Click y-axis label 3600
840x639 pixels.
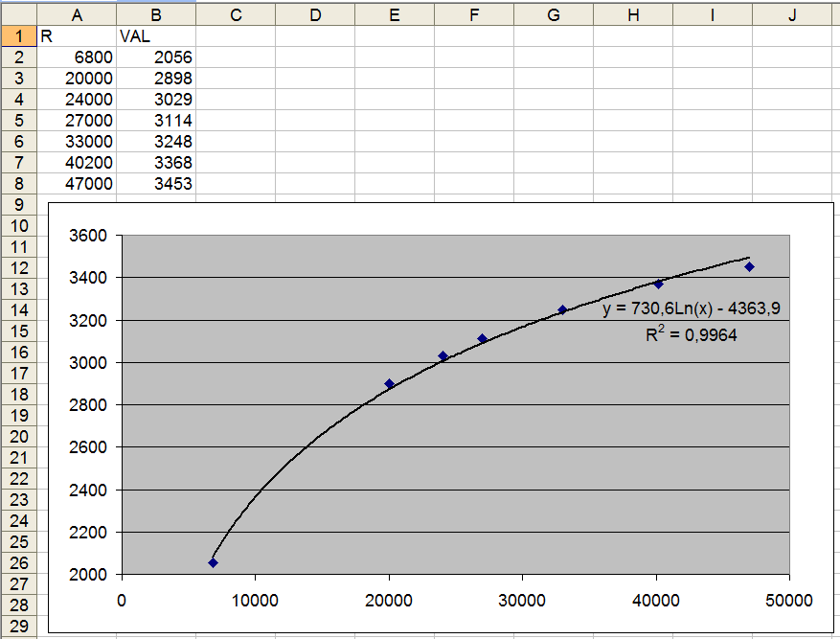pos(88,235)
